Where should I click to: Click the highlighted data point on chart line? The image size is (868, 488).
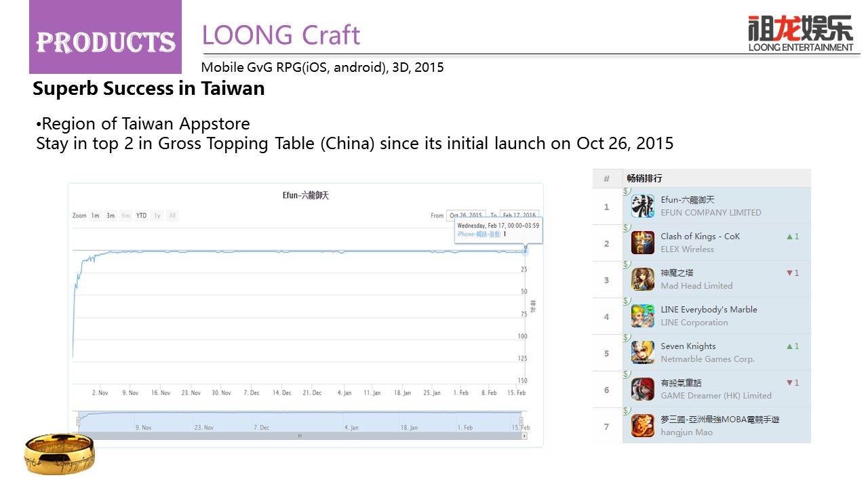525,251
